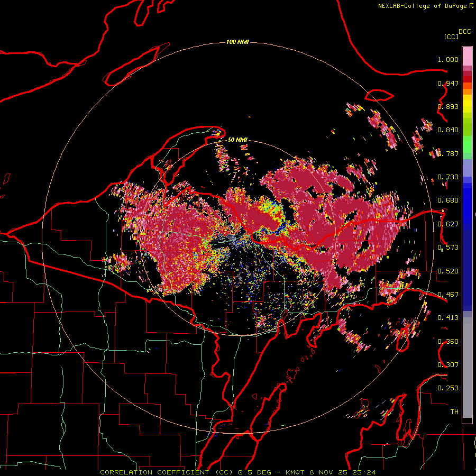Select the 0.680 legend value
Screen dimensions: 476x476
coord(448,200)
